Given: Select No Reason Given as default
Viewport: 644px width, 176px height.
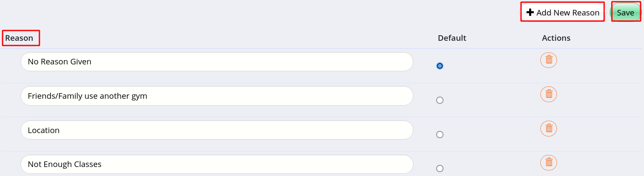Looking at the screenshot, I should [x=440, y=66].
